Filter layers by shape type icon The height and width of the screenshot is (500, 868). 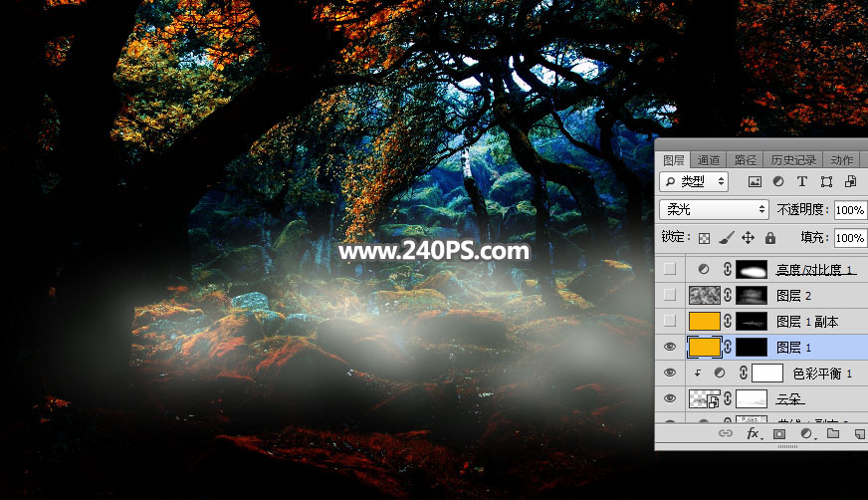coord(826,181)
